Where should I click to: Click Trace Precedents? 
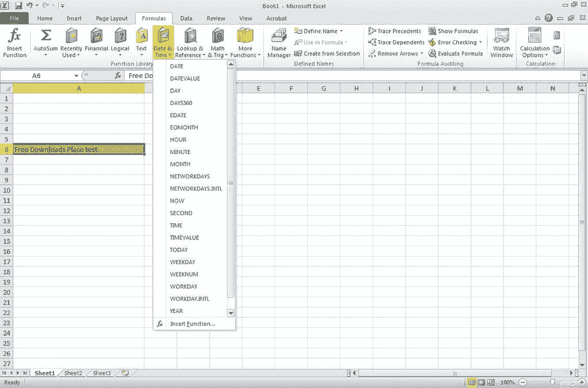(394, 31)
